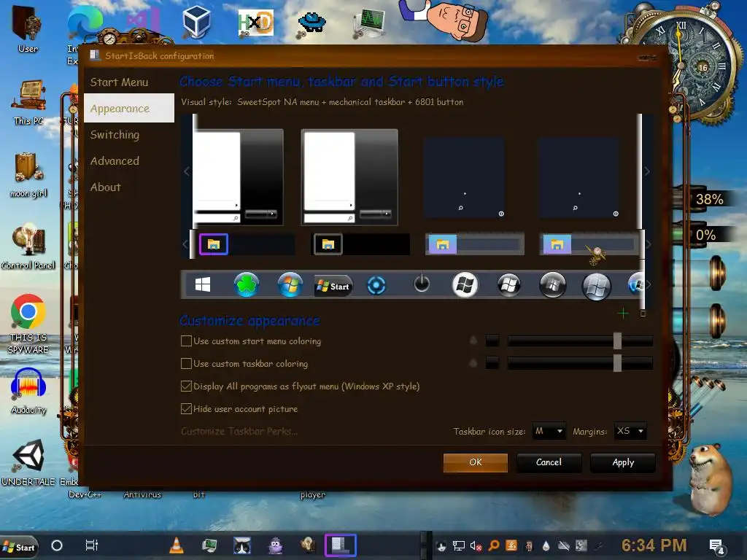Open the Taskbar icon size dropdown
747x560 pixels.
click(549, 432)
